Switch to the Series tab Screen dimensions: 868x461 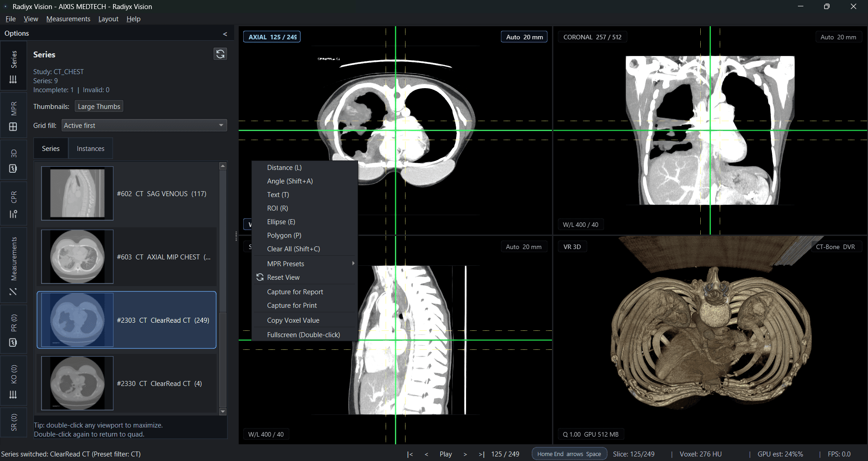51,148
